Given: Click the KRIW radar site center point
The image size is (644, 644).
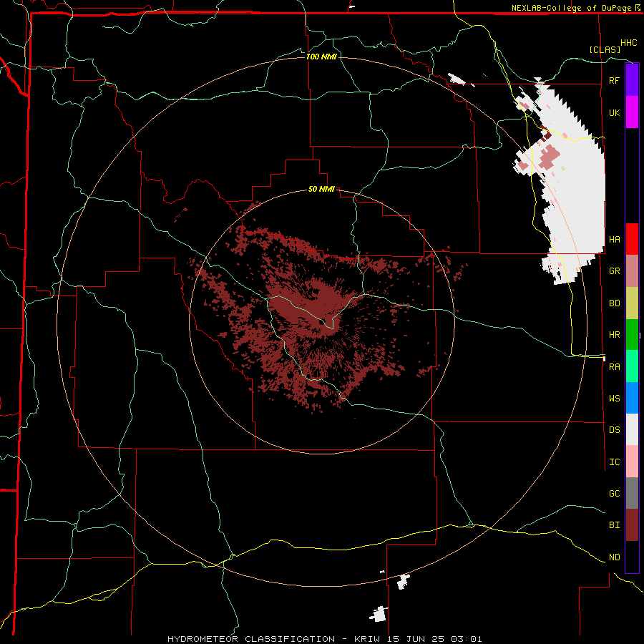Looking at the screenshot, I should click(321, 321).
